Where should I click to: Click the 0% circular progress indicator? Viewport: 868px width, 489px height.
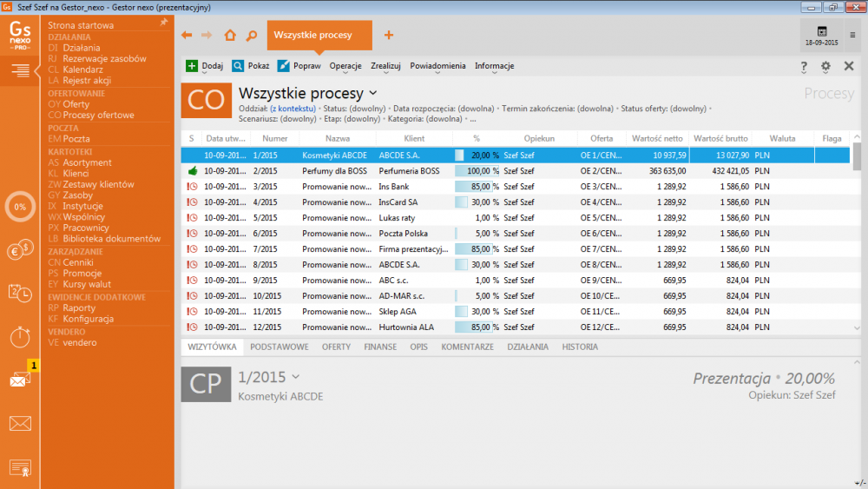20,208
